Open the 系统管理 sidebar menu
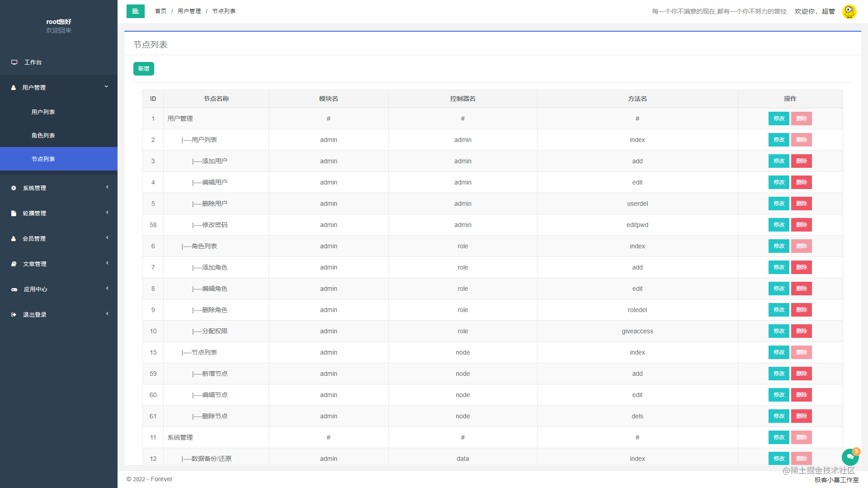The image size is (868, 488). (59, 188)
